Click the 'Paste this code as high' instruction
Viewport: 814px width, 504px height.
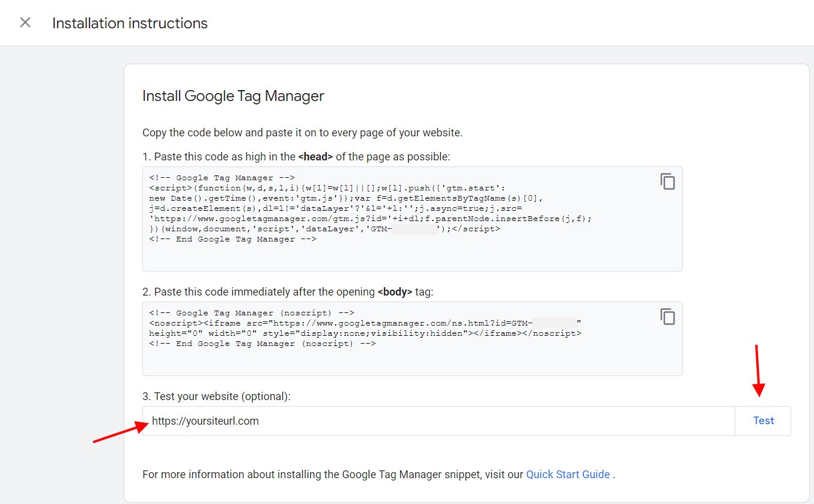pyautogui.click(x=296, y=157)
